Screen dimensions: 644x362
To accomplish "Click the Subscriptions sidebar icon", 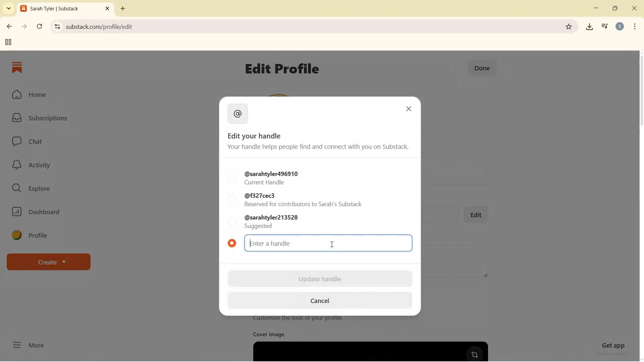I will [16, 118].
